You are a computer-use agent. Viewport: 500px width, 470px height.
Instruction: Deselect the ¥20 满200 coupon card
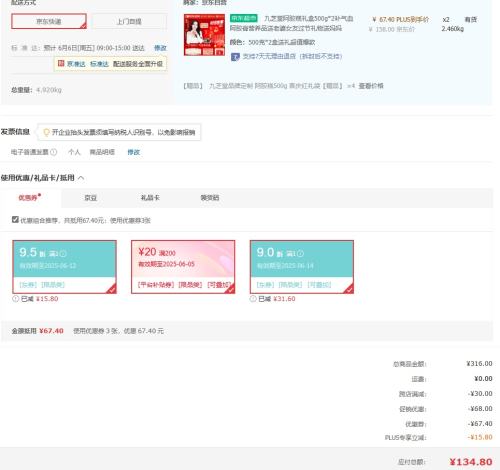coord(183,267)
